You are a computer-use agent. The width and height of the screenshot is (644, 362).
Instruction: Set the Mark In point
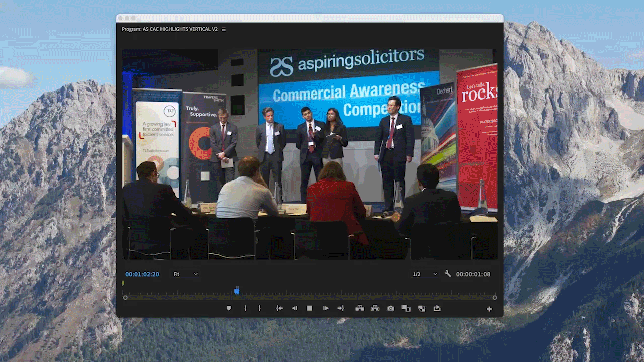(x=245, y=308)
